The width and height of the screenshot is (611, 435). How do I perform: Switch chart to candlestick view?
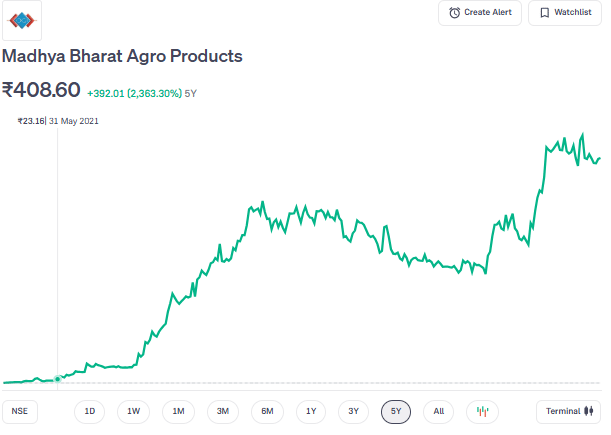click(x=482, y=411)
